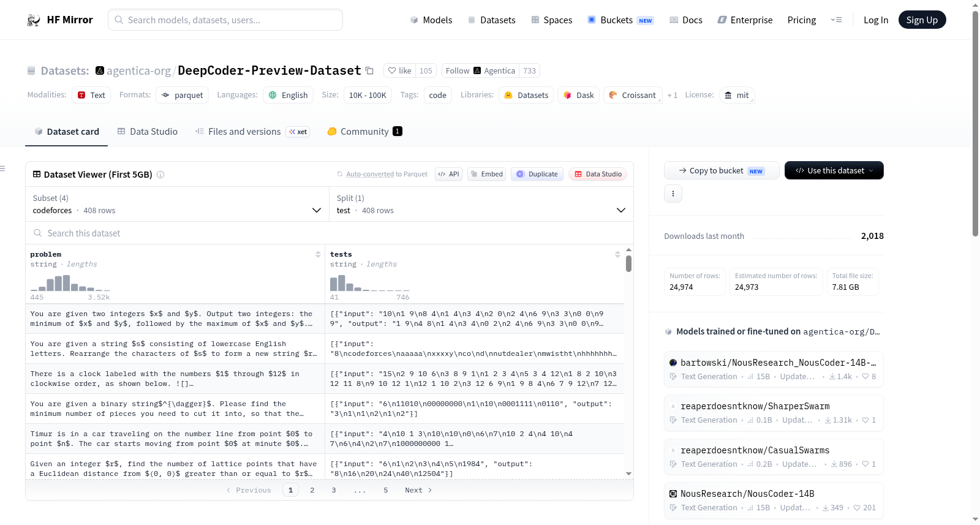Focus the main search models field
Screen dimensions: 980x525
click(225, 20)
